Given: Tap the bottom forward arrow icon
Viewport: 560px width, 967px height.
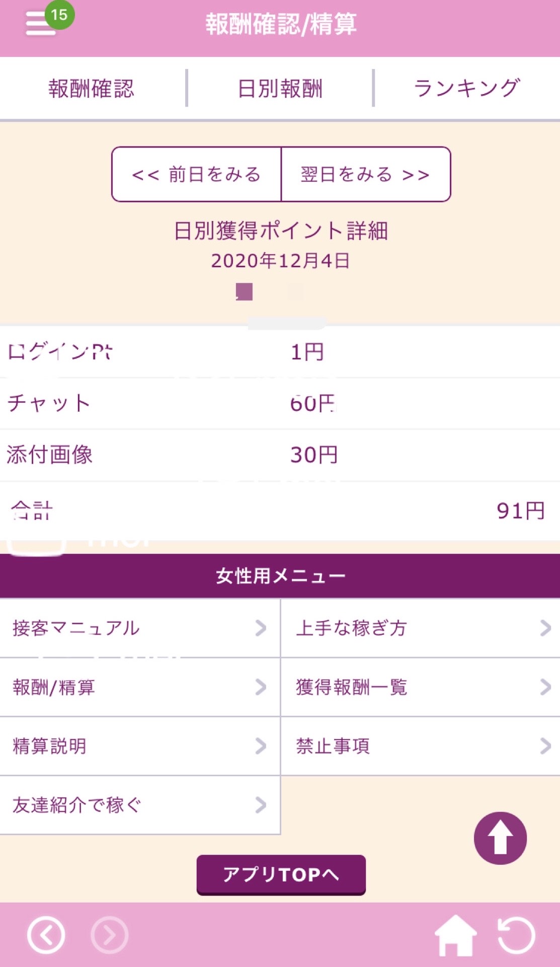Looking at the screenshot, I should pyautogui.click(x=110, y=935).
